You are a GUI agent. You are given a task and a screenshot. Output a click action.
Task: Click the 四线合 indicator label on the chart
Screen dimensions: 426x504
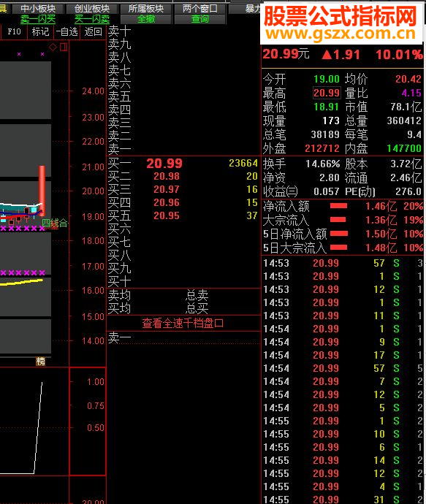55,223
